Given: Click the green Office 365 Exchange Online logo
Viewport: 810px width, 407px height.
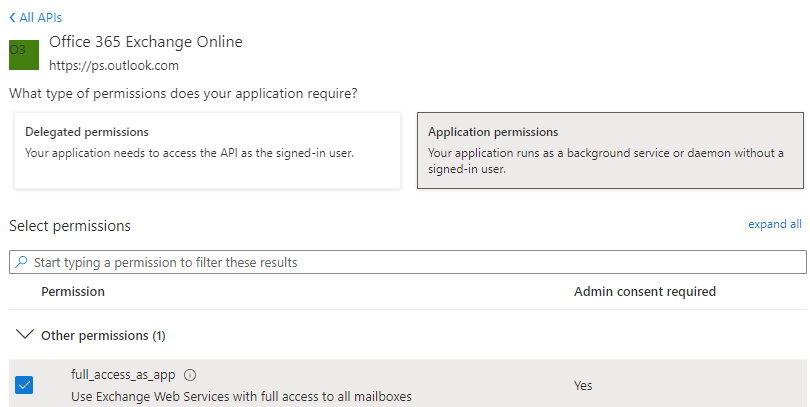Looking at the screenshot, I should 24,55.
